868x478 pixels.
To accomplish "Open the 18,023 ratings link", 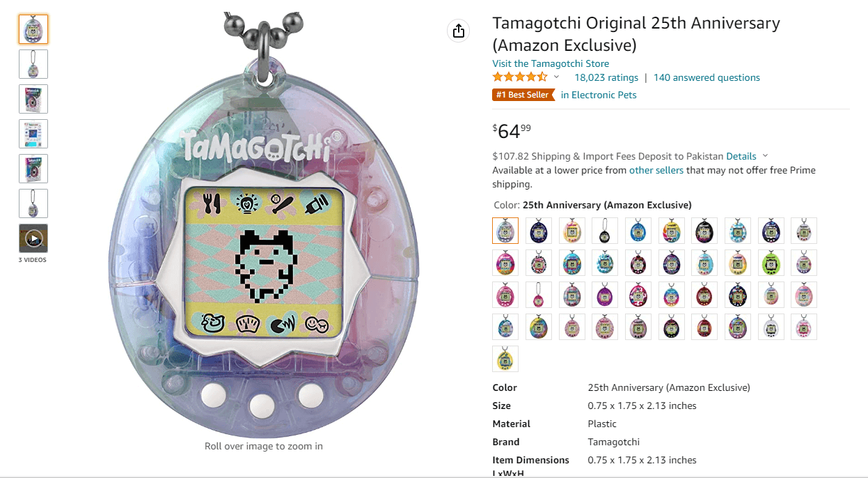I will pos(606,77).
